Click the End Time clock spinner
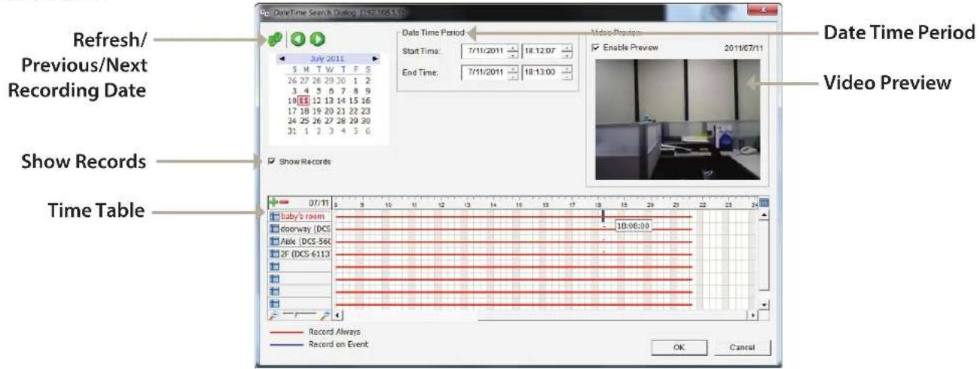 pyautogui.click(x=566, y=73)
